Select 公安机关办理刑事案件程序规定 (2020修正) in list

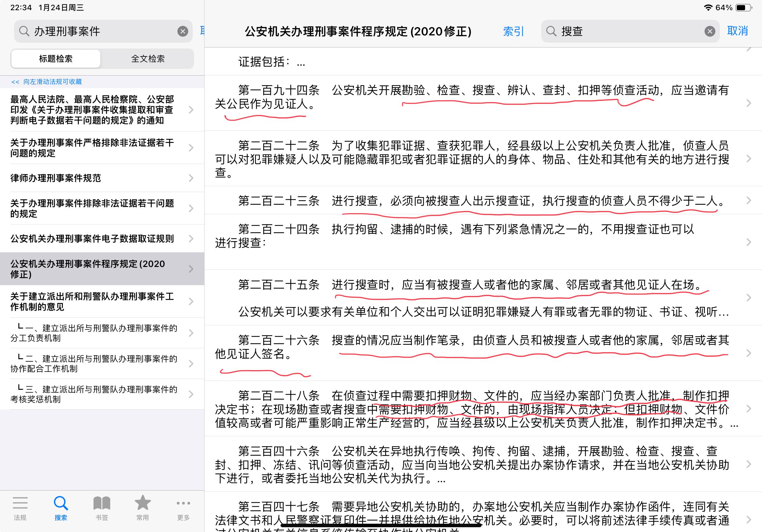point(102,269)
